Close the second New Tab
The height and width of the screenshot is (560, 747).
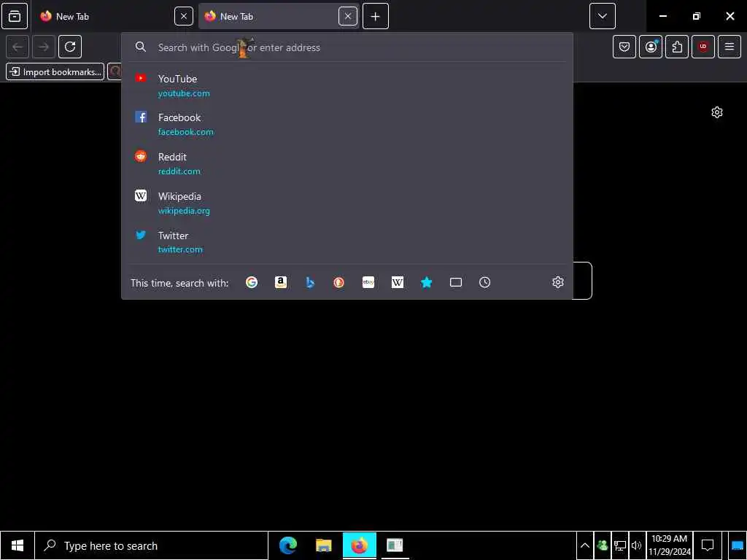click(348, 16)
